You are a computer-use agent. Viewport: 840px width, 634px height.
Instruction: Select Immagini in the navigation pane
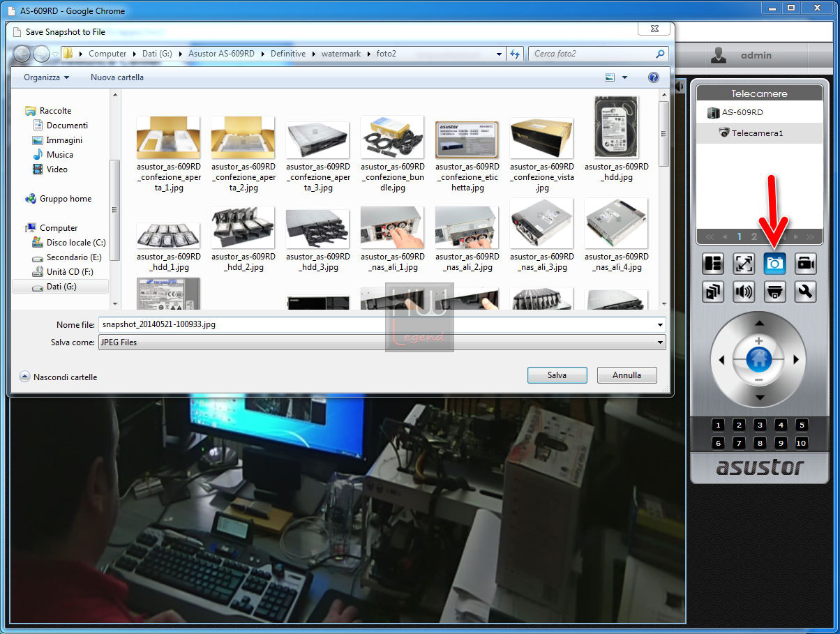click(x=64, y=140)
